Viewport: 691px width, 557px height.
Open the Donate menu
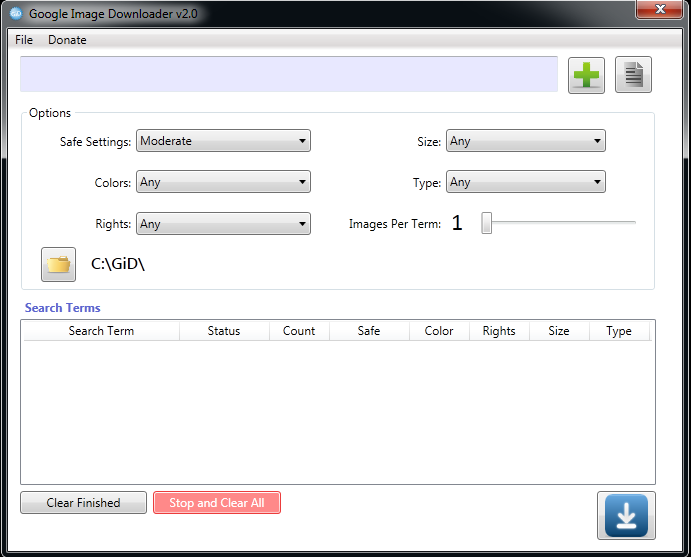pyautogui.click(x=67, y=40)
